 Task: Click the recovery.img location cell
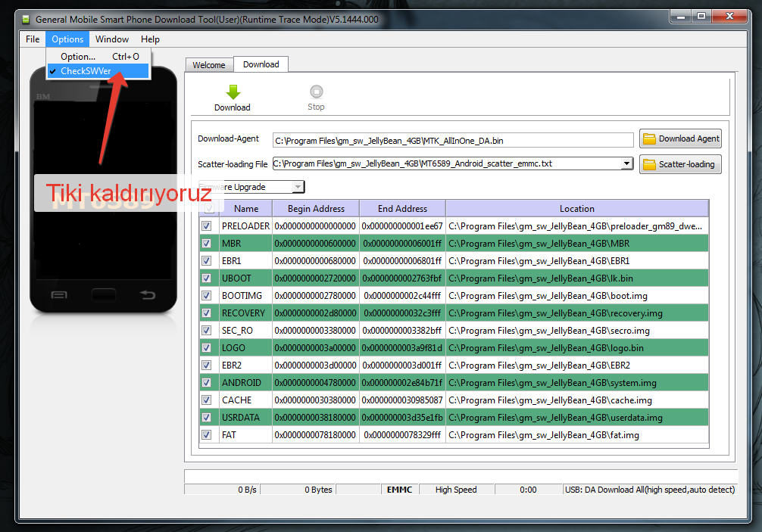(x=577, y=313)
